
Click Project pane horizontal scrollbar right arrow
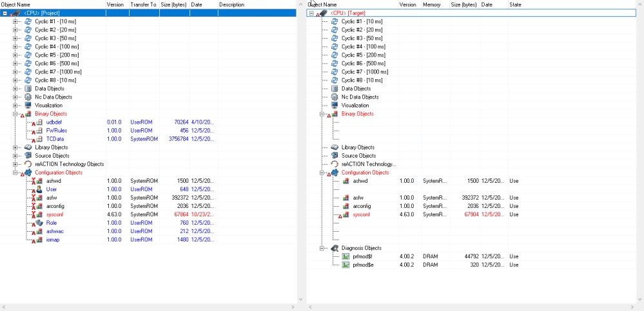tap(293, 307)
